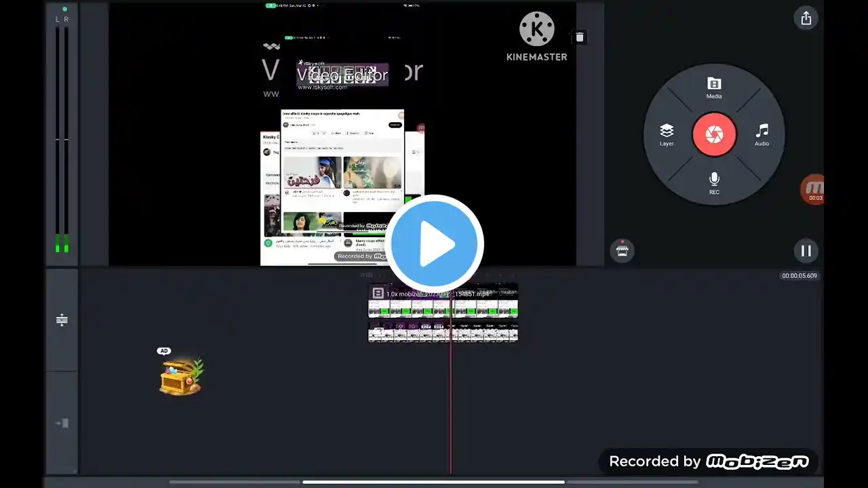Pause preview playback
The height and width of the screenshot is (488, 868).
(x=806, y=251)
